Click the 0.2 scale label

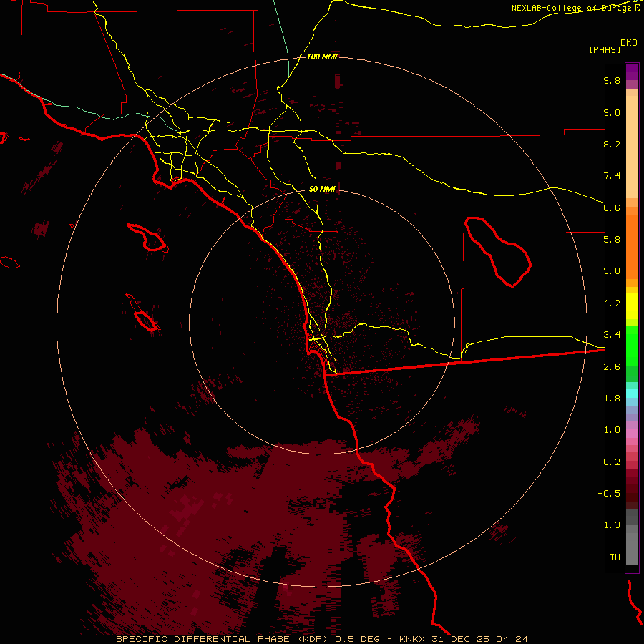point(612,462)
